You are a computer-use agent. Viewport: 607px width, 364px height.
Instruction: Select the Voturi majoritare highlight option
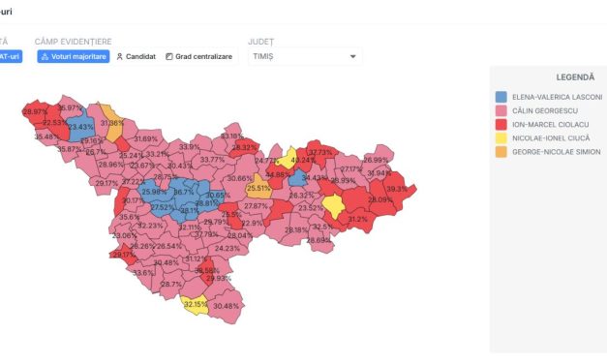(x=74, y=56)
